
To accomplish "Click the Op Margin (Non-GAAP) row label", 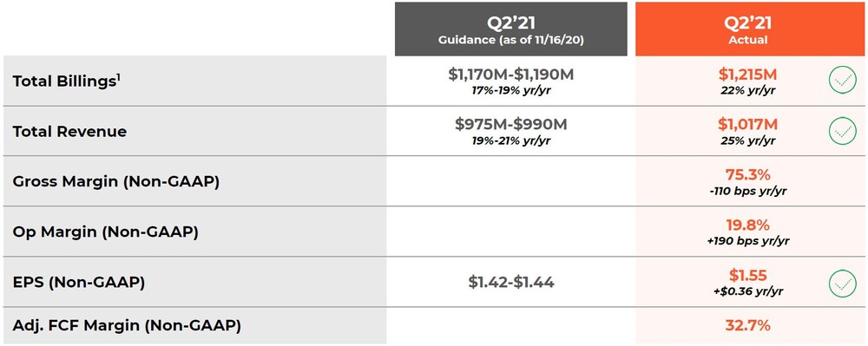I will [105, 232].
